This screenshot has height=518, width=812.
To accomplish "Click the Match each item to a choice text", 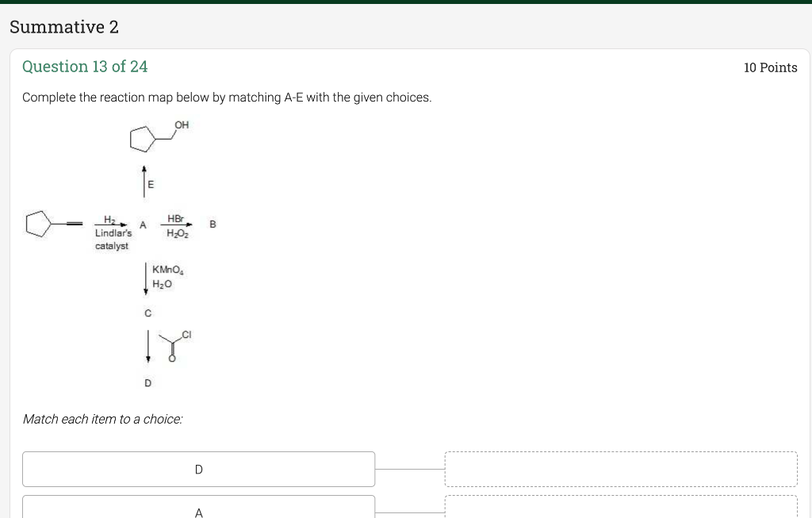I will [103, 419].
